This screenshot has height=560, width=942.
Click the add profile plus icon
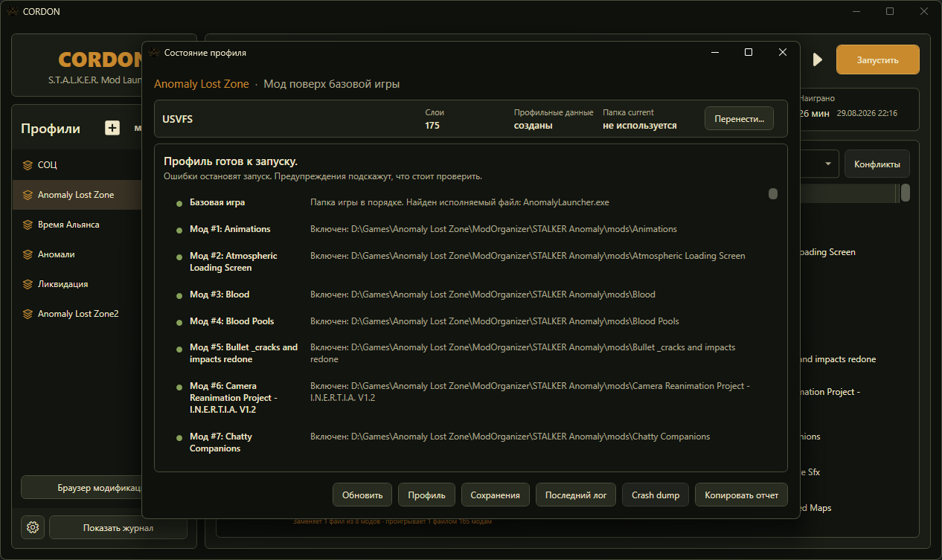(x=112, y=128)
